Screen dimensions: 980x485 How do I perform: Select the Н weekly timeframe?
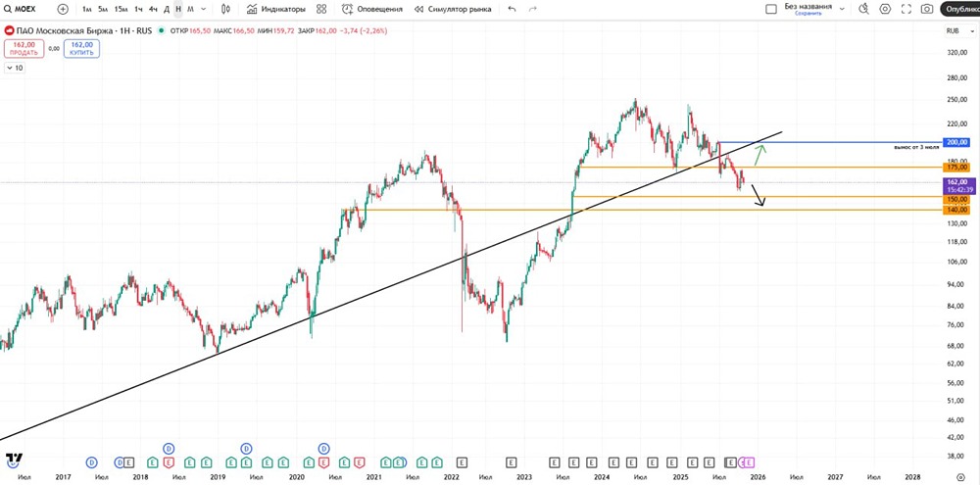click(x=178, y=10)
